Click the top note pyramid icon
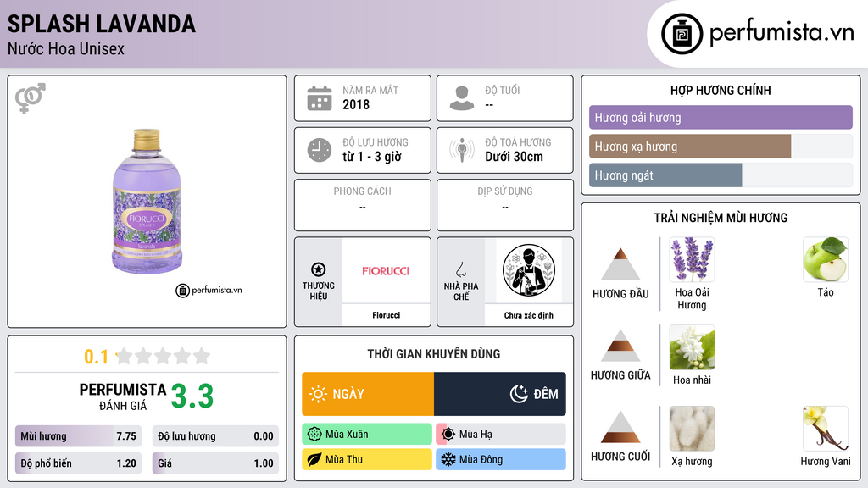Image resolution: width=868 pixels, height=488 pixels. coord(620,264)
